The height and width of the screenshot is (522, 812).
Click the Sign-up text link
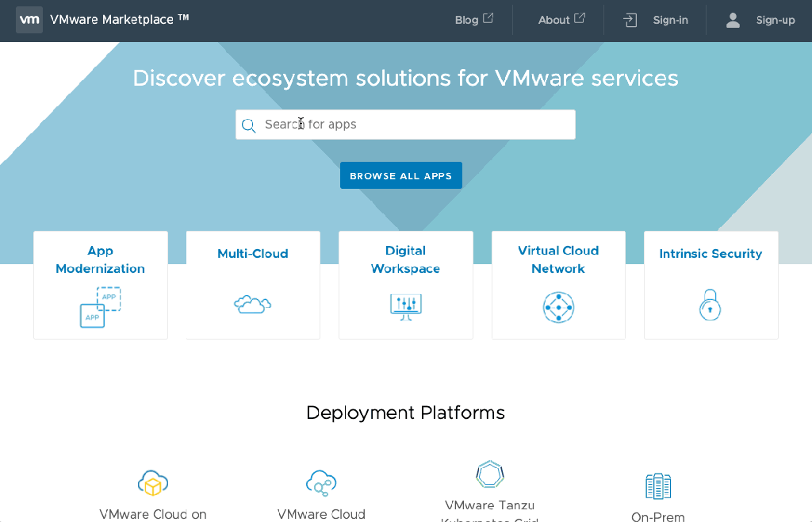[x=775, y=21]
